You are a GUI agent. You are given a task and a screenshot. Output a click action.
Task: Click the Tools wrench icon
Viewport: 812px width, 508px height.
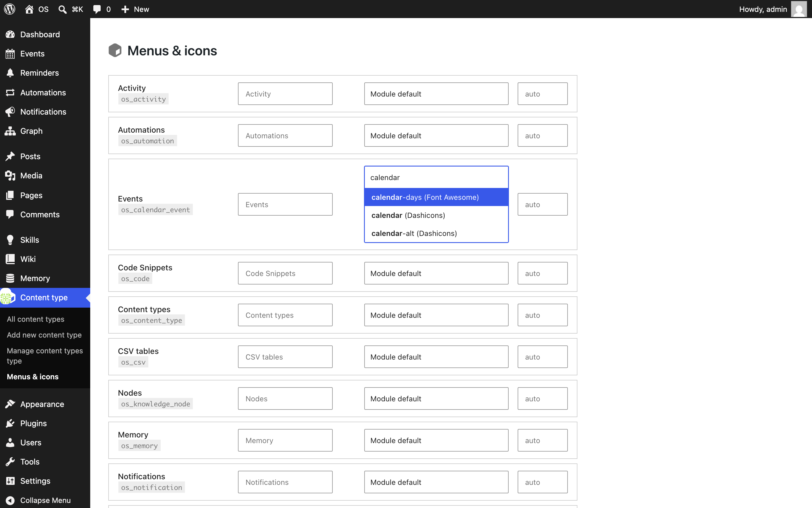click(10, 462)
